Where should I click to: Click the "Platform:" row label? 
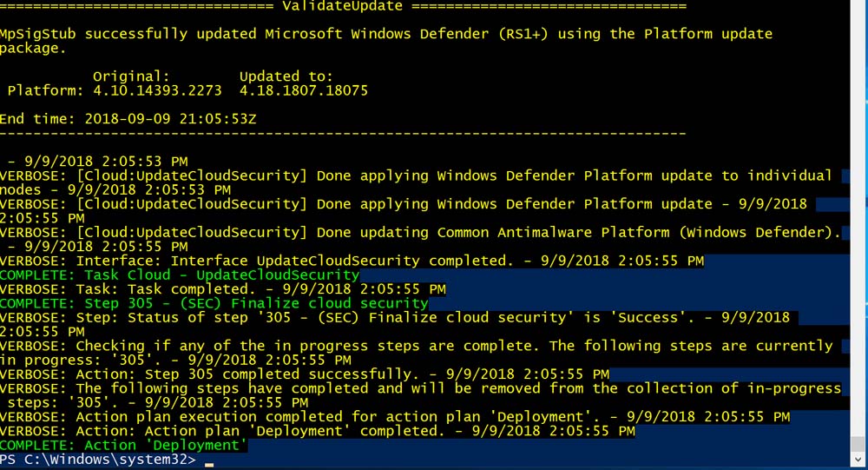click(x=45, y=90)
